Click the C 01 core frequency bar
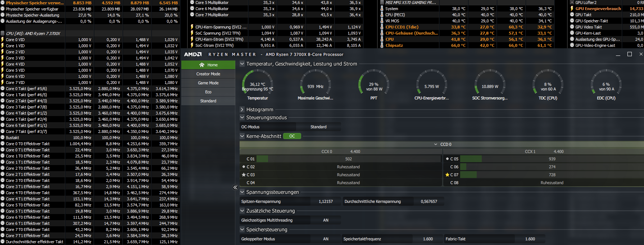Image resolution: width=644 pixels, height=245 pixels. coord(348,159)
